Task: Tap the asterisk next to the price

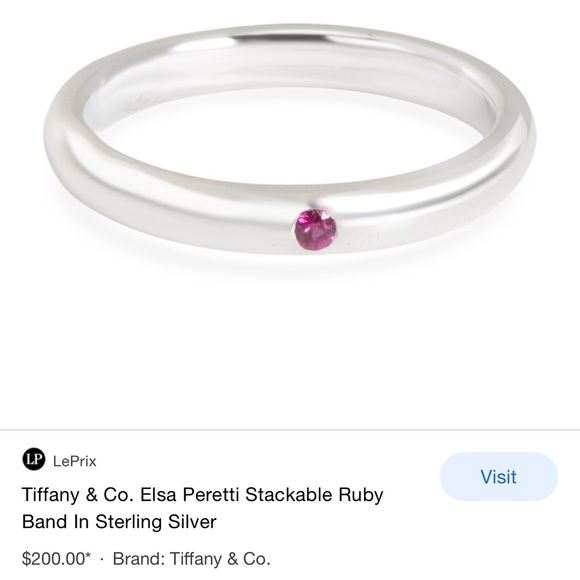Action: point(88,555)
